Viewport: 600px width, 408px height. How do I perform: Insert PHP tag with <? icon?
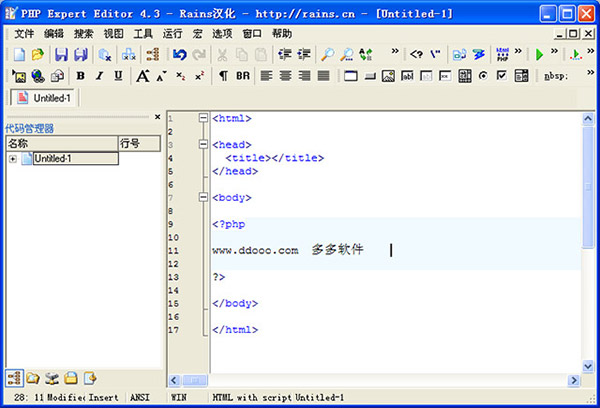pos(416,54)
